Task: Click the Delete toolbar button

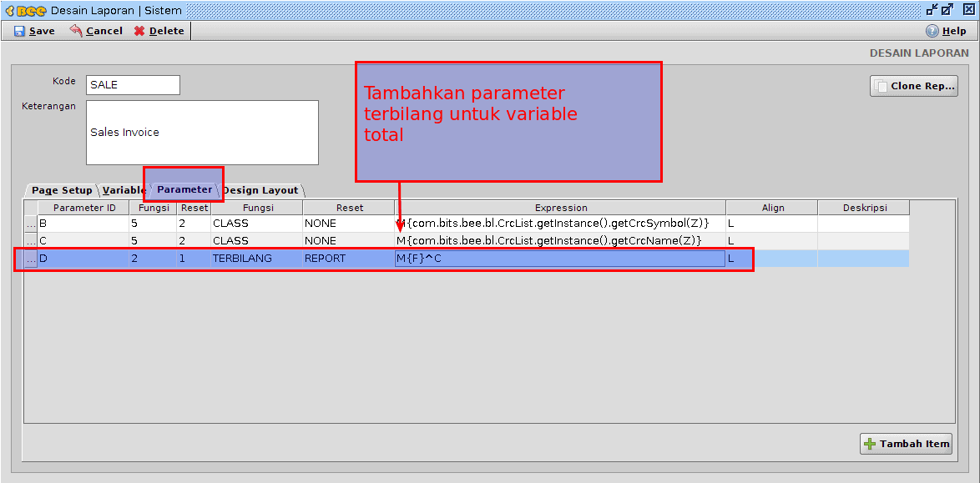Action: pyautogui.click(x=159, y=31)
